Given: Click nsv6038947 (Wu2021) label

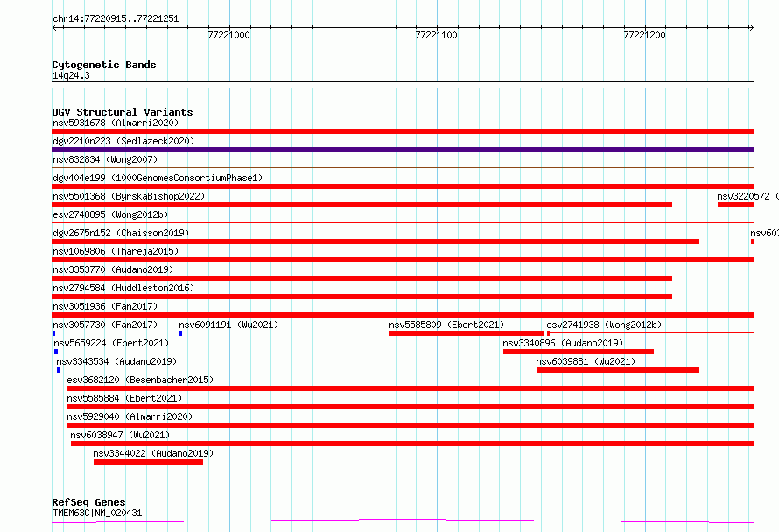Looking at the screenshot, I should pos(120,435).
